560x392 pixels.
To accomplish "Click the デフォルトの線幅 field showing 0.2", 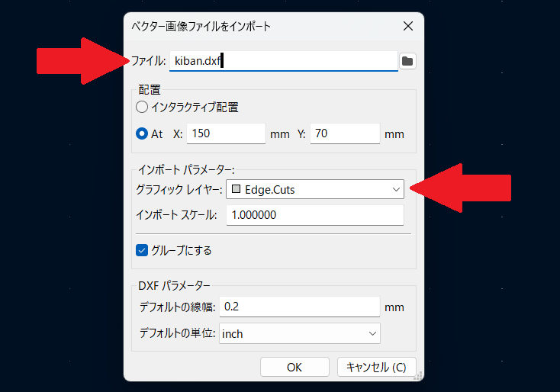I will (x=300, y=307).
